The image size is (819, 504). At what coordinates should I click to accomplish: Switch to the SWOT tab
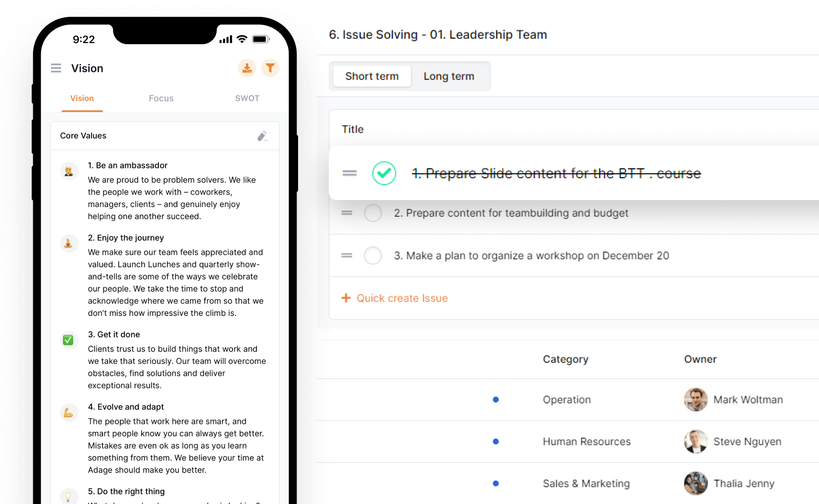[247, 99]
